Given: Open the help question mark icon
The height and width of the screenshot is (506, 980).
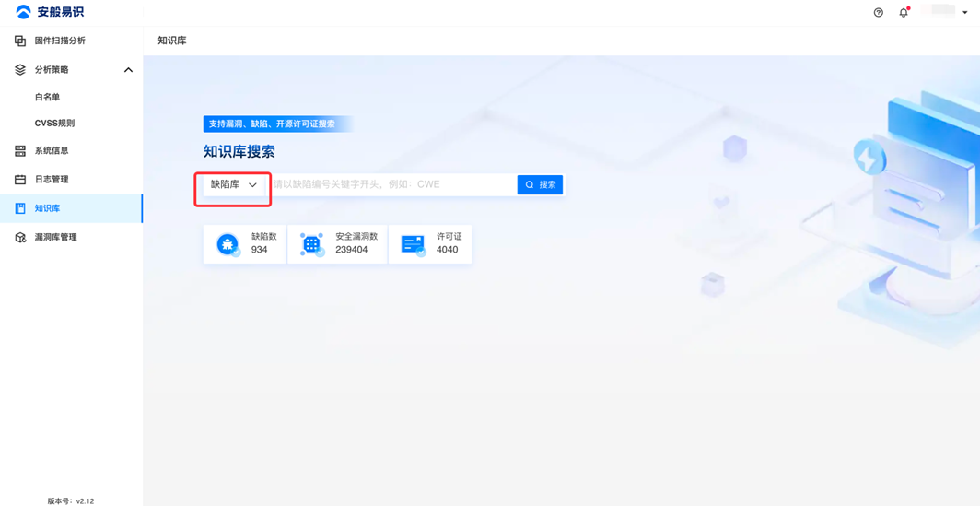Looking at the screenshot, I should click(x=878, y=13).
